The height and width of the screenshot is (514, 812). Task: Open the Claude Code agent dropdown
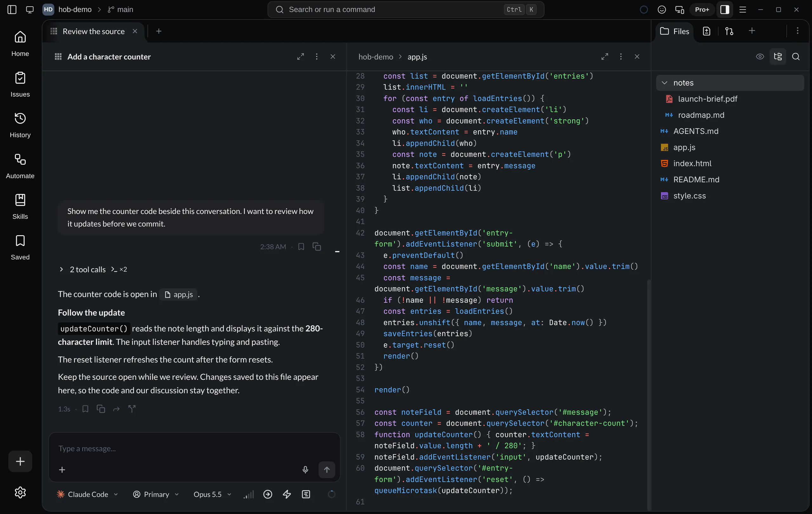point(87,494)
